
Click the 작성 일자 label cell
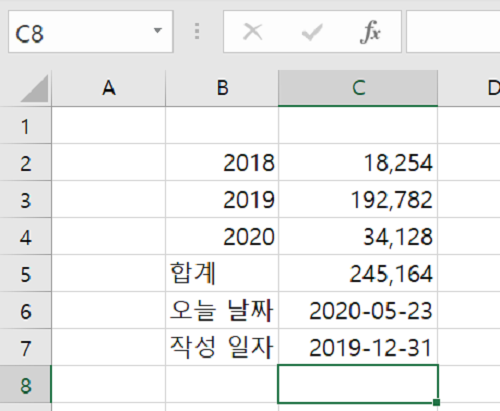point(222,348)
